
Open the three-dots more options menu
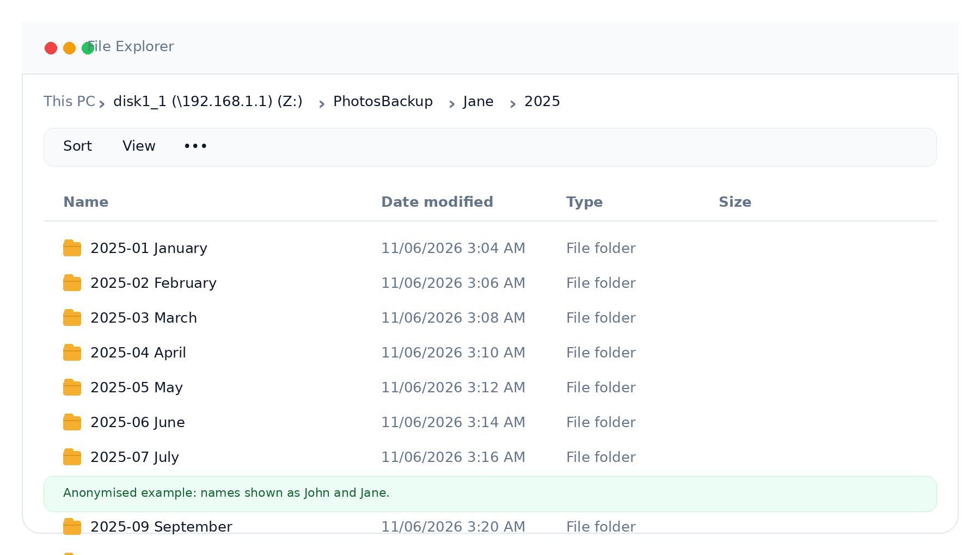pyautogui.click(x=195, y=146)
